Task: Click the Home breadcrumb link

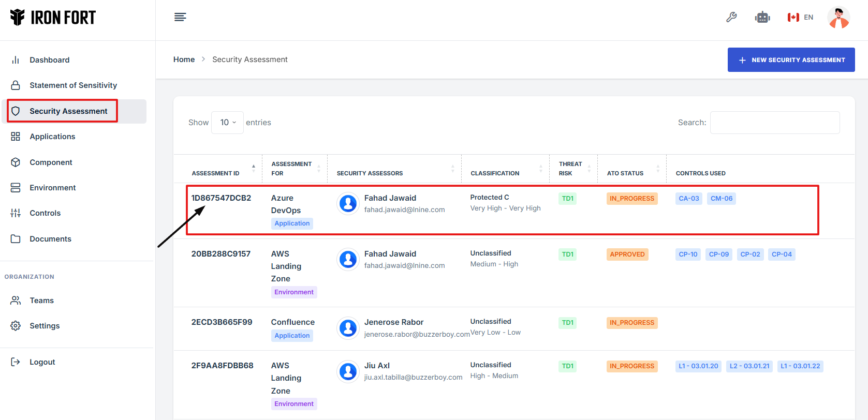Action: [184, 59]
